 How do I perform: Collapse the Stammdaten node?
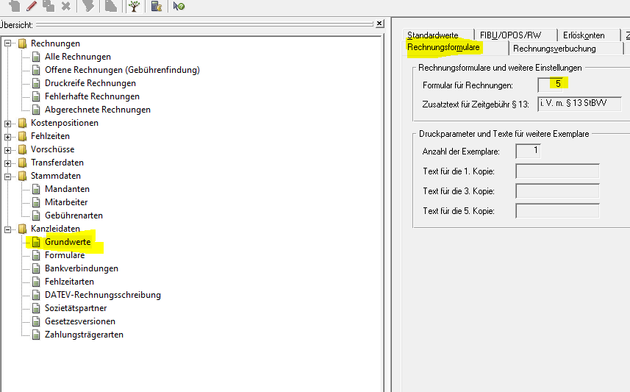(x=8, y=176)
